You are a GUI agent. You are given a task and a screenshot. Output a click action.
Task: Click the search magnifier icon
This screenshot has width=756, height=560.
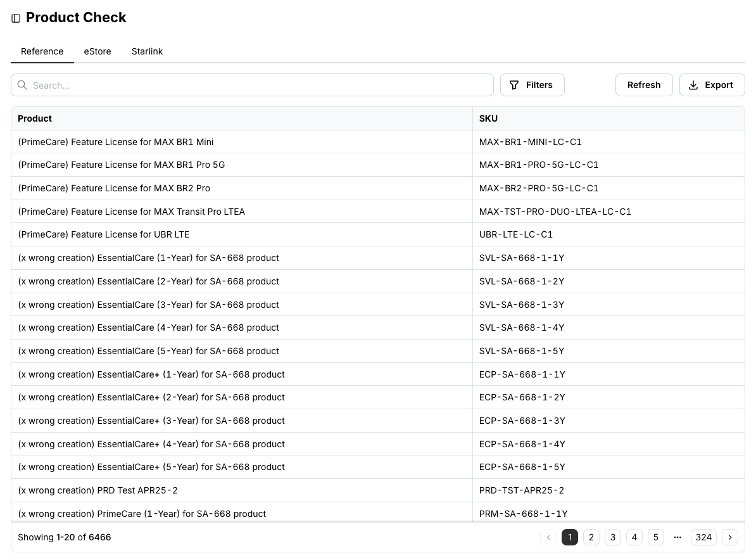tap(22, 85)
